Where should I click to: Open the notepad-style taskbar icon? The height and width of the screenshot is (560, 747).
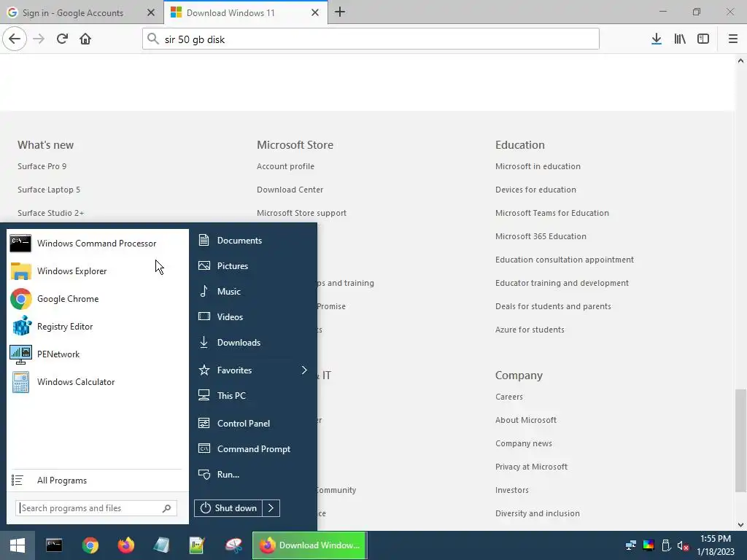pos(161,545)
